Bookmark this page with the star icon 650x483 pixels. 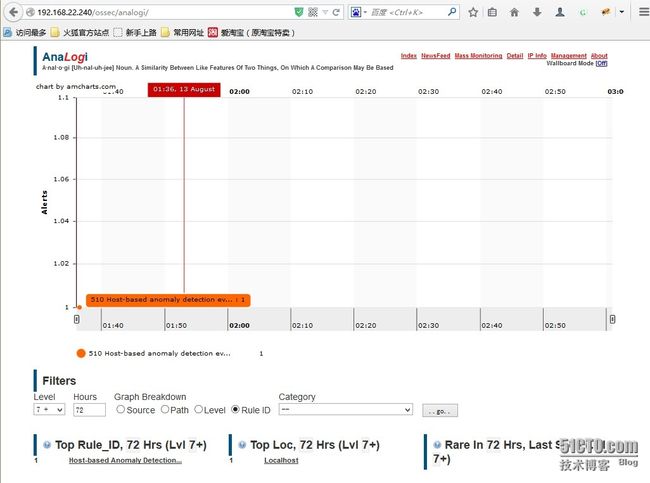[x=473, y=12]
